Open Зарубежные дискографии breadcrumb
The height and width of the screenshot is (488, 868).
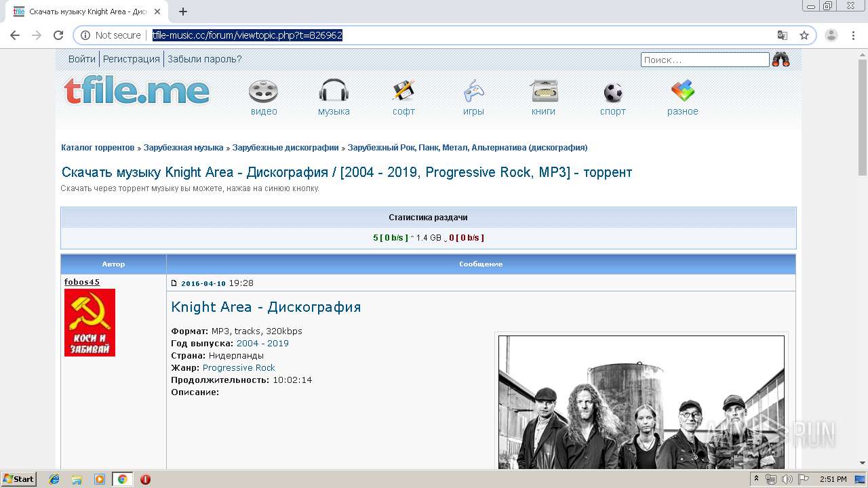[x=285, y=147]
